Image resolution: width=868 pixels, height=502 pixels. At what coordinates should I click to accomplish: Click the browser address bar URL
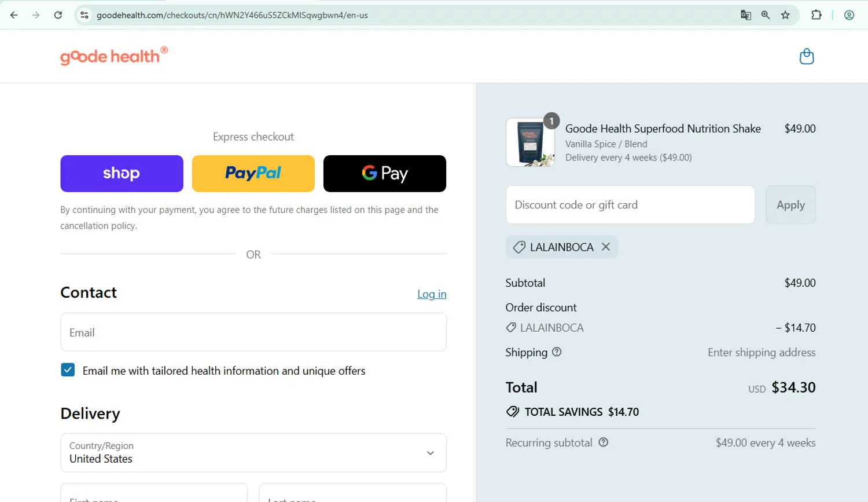pos(232,15)
